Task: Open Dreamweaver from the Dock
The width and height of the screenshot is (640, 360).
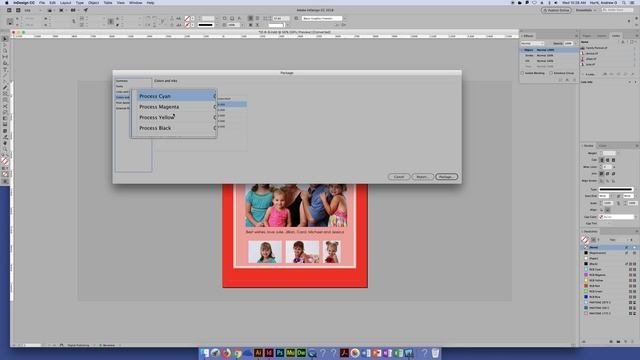Action: coord(301,353)
